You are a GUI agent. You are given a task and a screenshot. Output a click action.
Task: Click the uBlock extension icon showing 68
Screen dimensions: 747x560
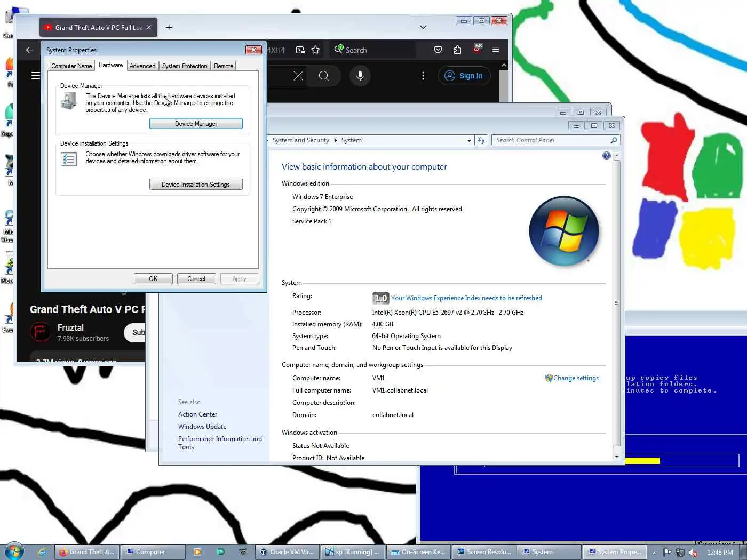point(478,49)
